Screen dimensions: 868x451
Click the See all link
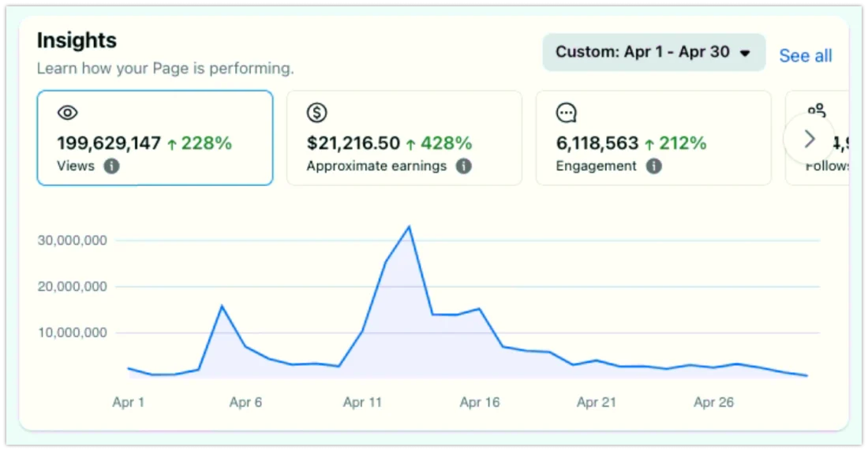click(x=806, y=55)
